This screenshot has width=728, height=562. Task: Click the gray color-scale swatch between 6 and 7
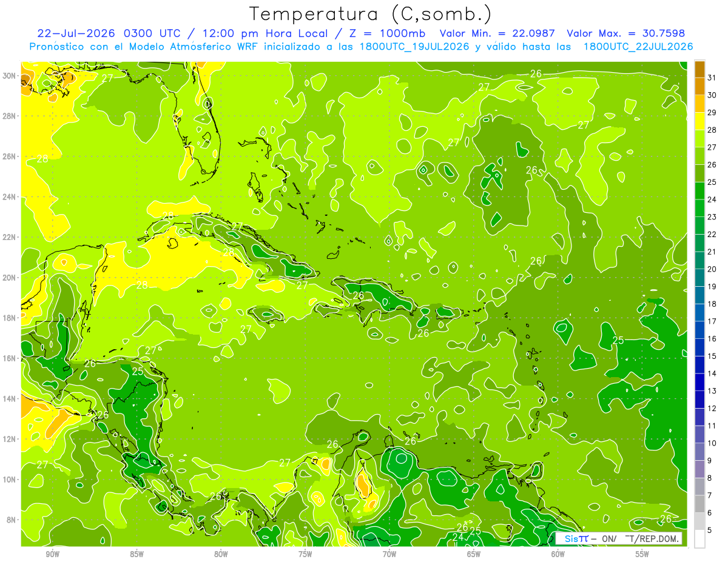[x=699, y=504]
